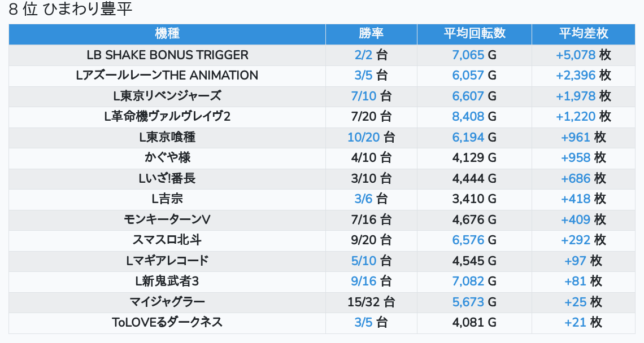Click the +686 difference for Lいざ!番長

(576, 179)
